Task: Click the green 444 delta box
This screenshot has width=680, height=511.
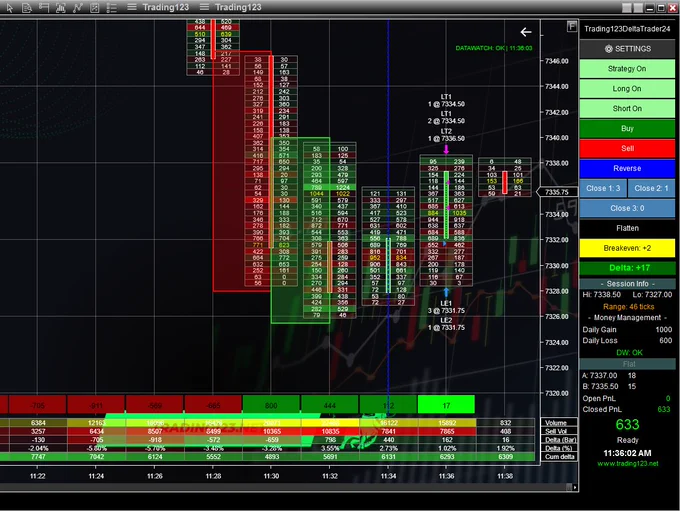Action: tap(330, 405)
